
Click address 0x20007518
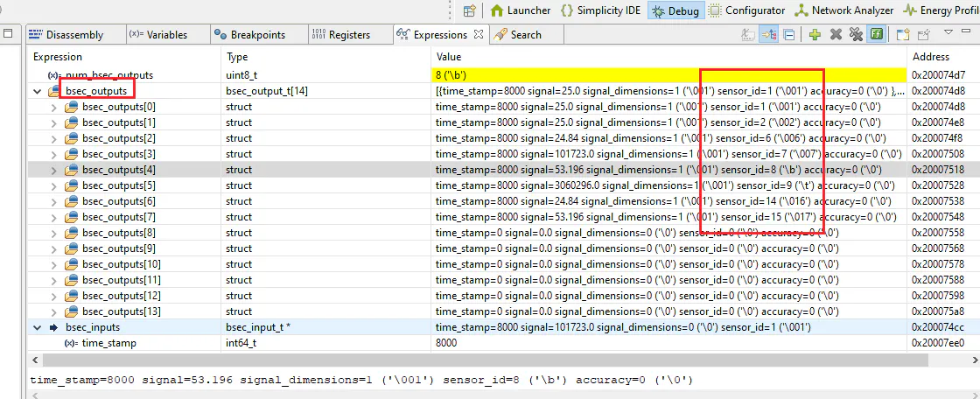point(938,170)
